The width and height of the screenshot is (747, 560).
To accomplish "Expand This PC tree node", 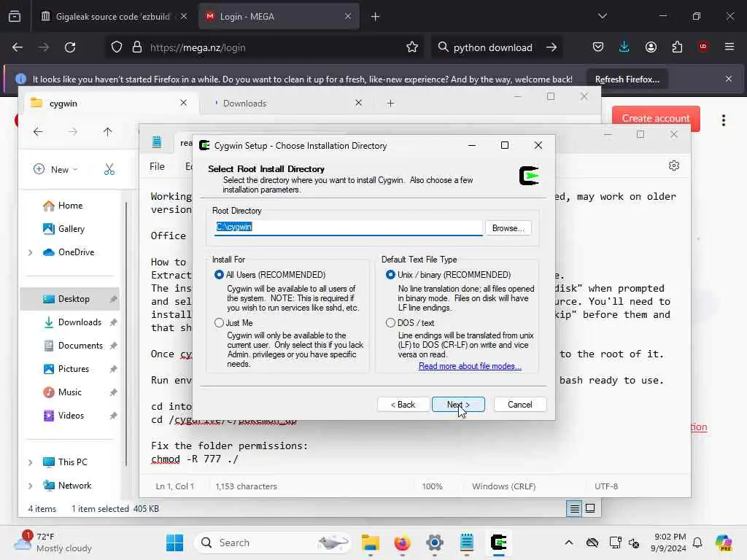I will (x=31, y=462).
